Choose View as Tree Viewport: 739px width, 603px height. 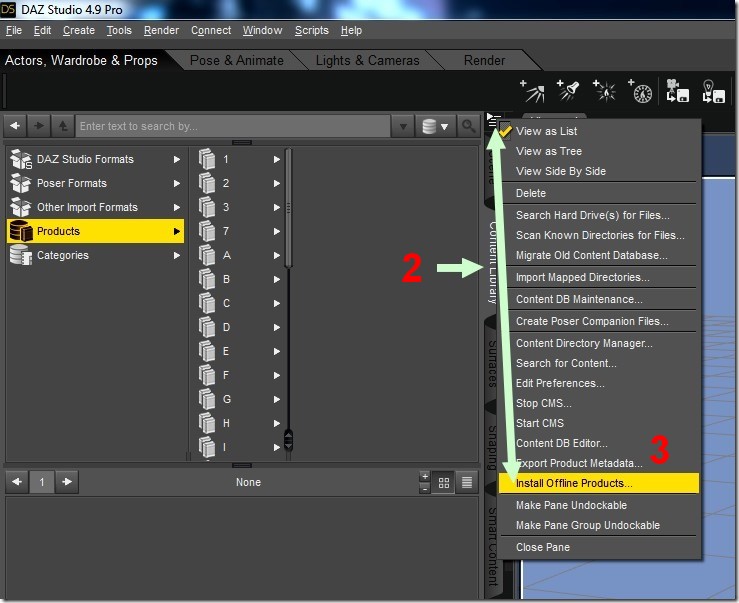[599, 151]
